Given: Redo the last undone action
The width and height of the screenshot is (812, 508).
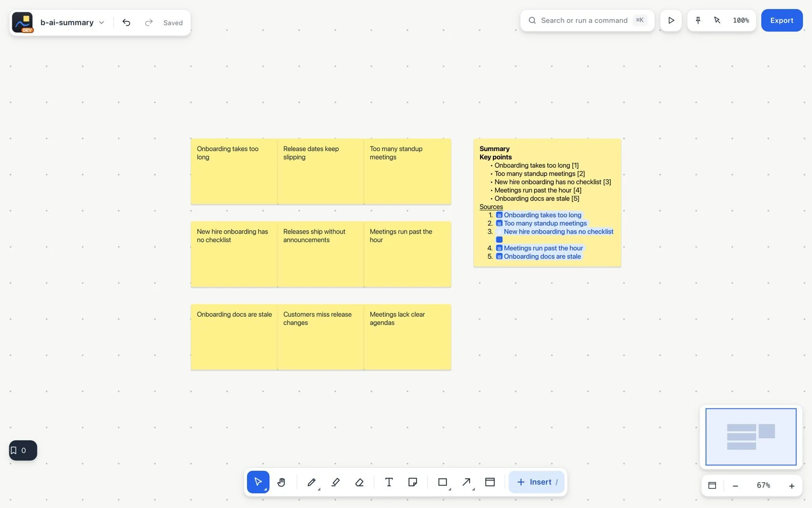Looking at the screenshot, I should [x=149, y=22].
